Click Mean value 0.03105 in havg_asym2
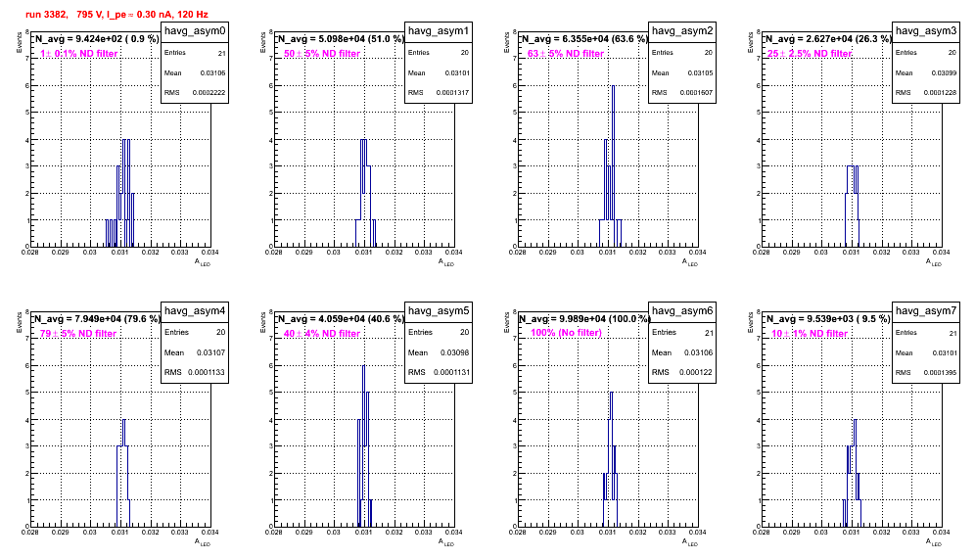Viewport: 975px width, 560px height. tap(700, 73)
